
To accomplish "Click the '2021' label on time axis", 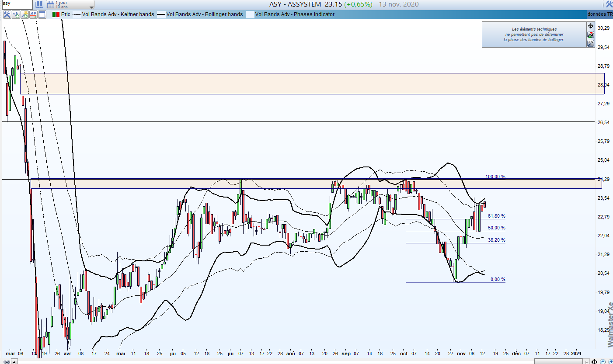I will [576, 353].
